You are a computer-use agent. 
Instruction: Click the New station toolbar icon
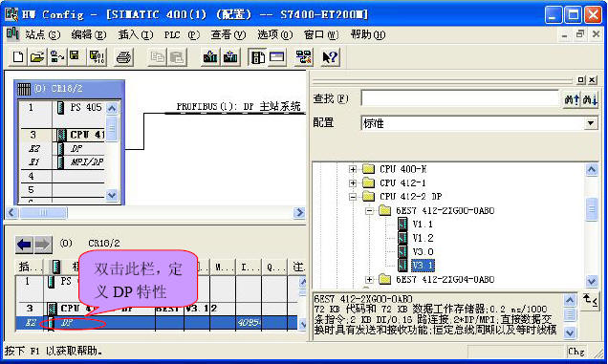[x=18, y=57]
